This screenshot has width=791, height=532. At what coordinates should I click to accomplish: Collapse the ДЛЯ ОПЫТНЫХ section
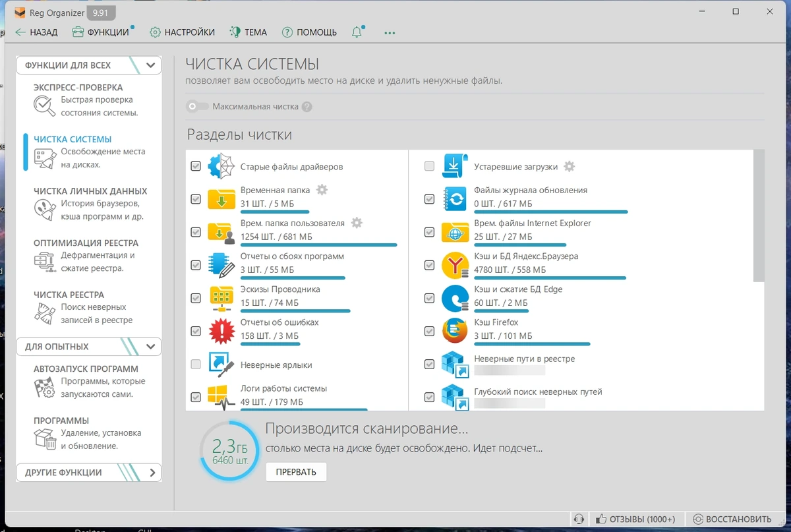(x=151, y=347)
